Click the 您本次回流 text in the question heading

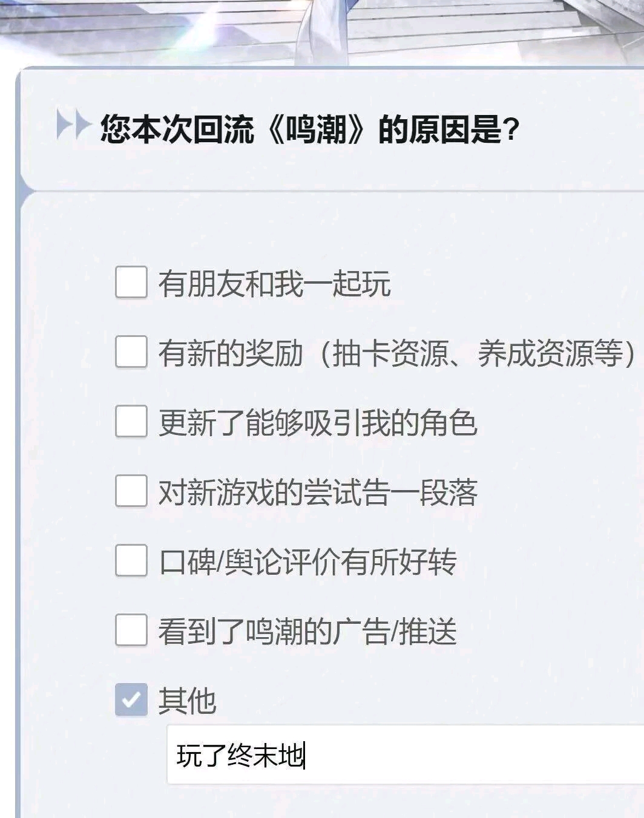click(177, 128)
